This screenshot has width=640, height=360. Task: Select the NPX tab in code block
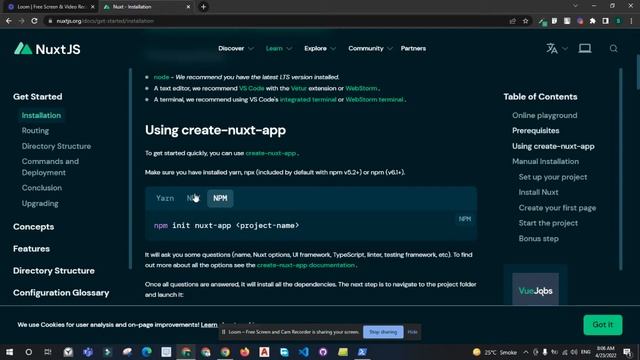click(193, 198)
